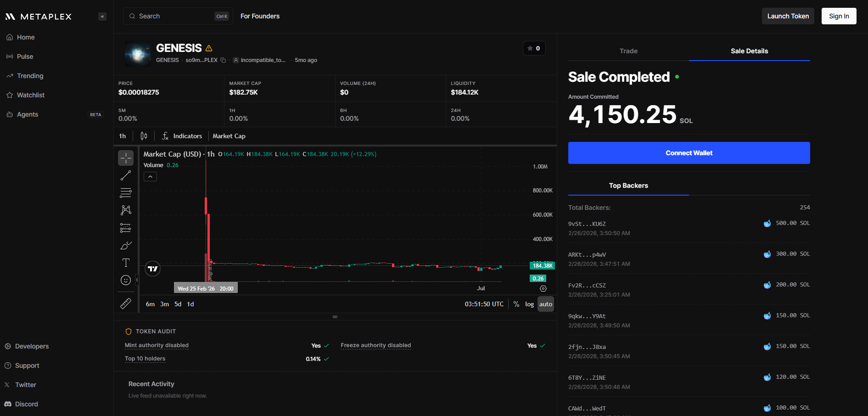Select the brush drawing tool
The image size is (868, 416).
(126, 245)
